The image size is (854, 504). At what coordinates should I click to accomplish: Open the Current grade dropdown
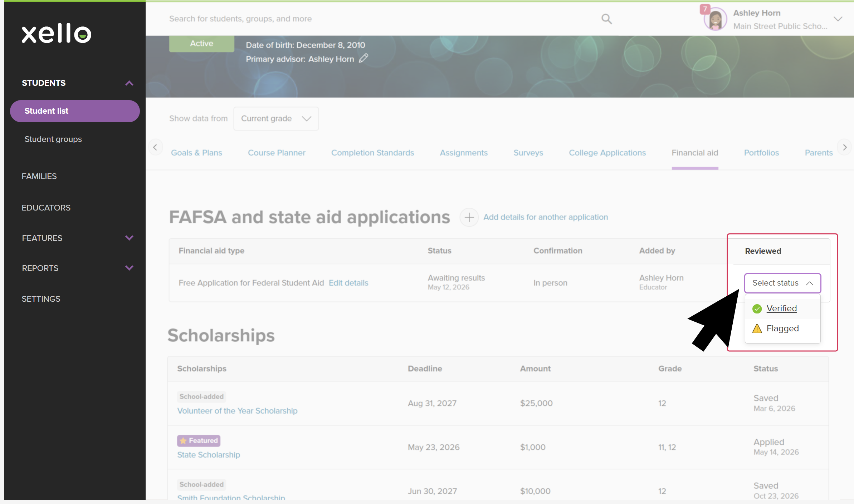point(276,119)
